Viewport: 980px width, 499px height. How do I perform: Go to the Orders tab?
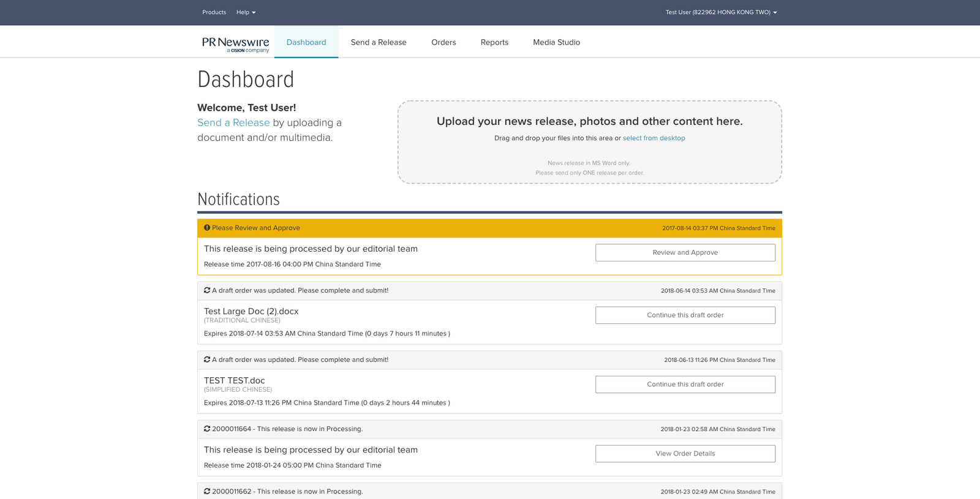443,42
